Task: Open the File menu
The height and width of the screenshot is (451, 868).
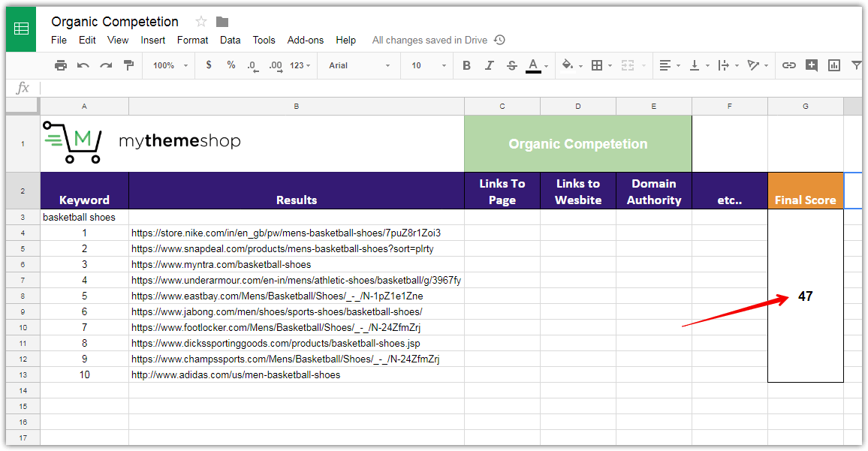Action: coord(59,40)
